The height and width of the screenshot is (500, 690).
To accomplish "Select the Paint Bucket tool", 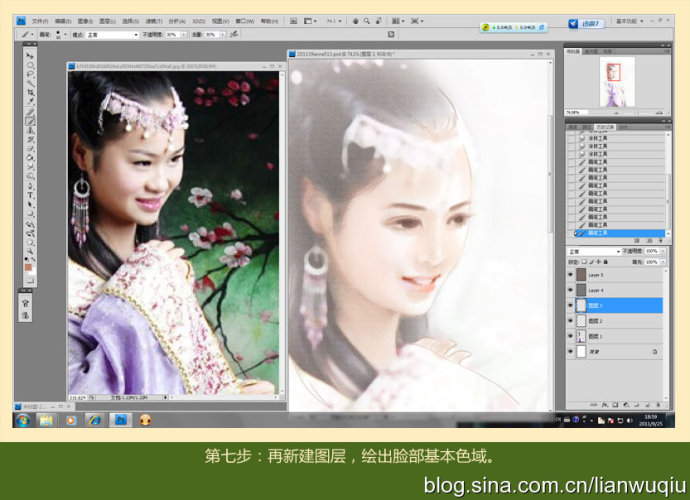I will click(30, 158).
